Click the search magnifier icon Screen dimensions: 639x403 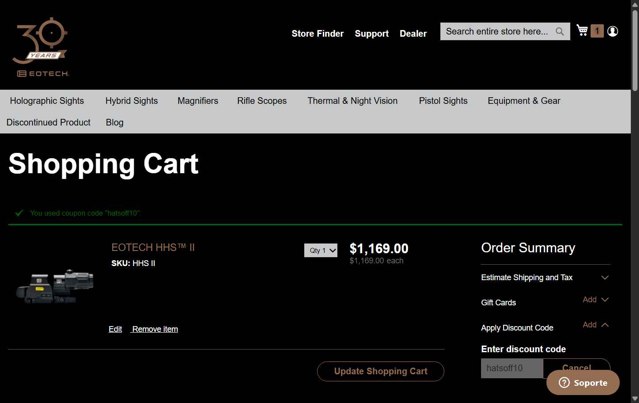point(560,31)
